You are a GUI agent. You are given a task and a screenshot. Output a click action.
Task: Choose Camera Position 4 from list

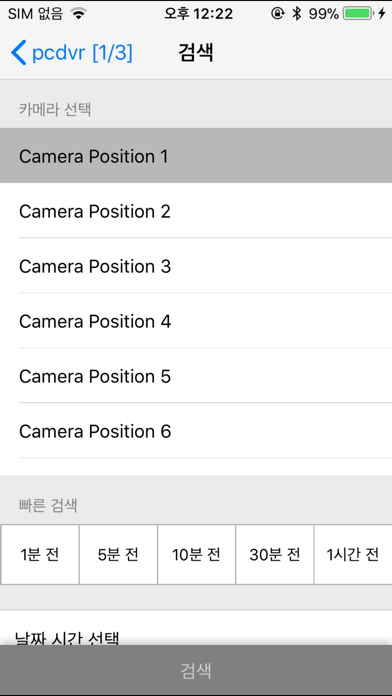click(196, 321)
